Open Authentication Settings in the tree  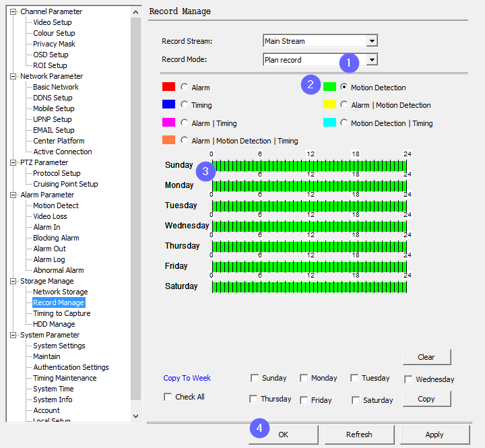[x=71, y=367]
